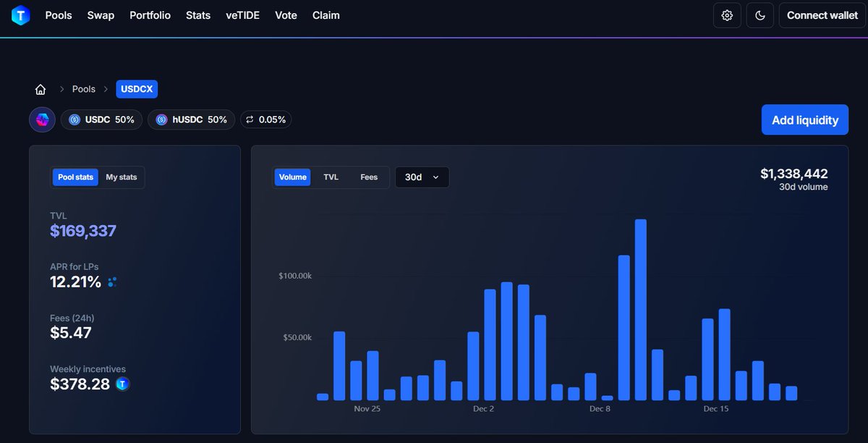Click the Nov 25 axis label
The image size is (868, 443).
(x=367, y=409)
